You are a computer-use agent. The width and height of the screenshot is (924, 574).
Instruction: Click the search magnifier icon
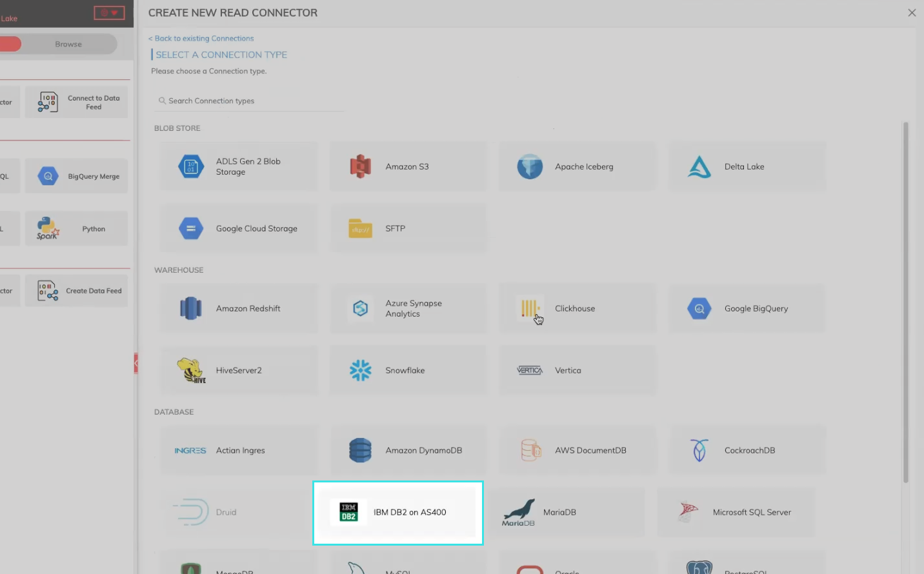(162, 101)
